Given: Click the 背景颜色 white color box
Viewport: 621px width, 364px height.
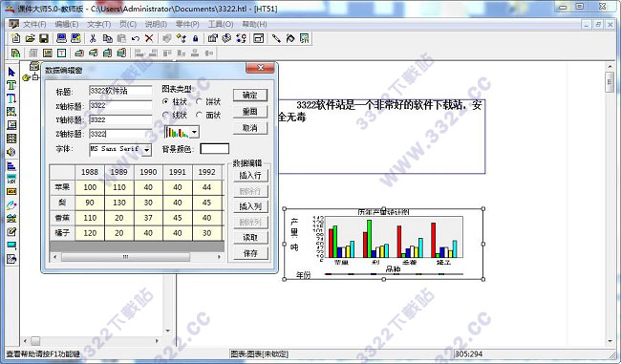Looking at the screenshot, I should point(214,149).
